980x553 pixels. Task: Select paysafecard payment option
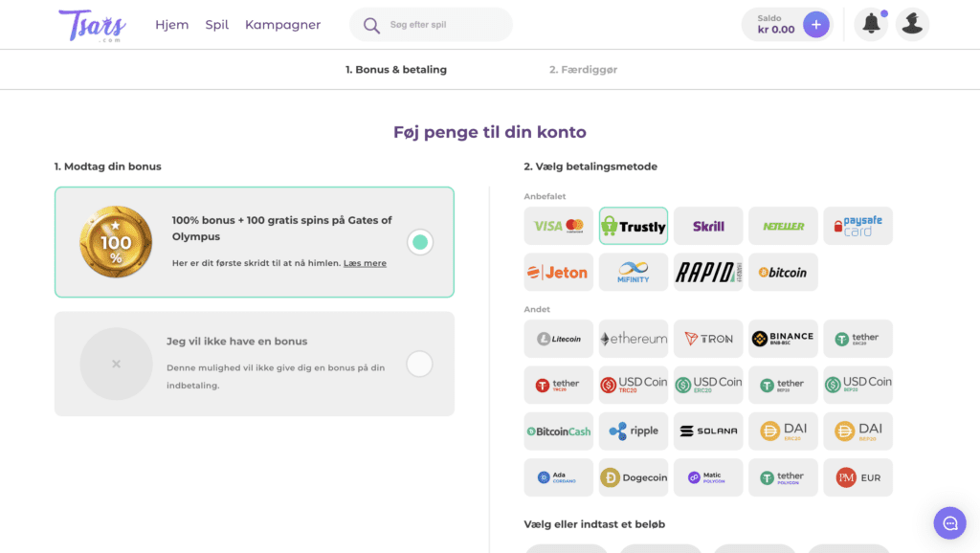(x=858, y=226)
